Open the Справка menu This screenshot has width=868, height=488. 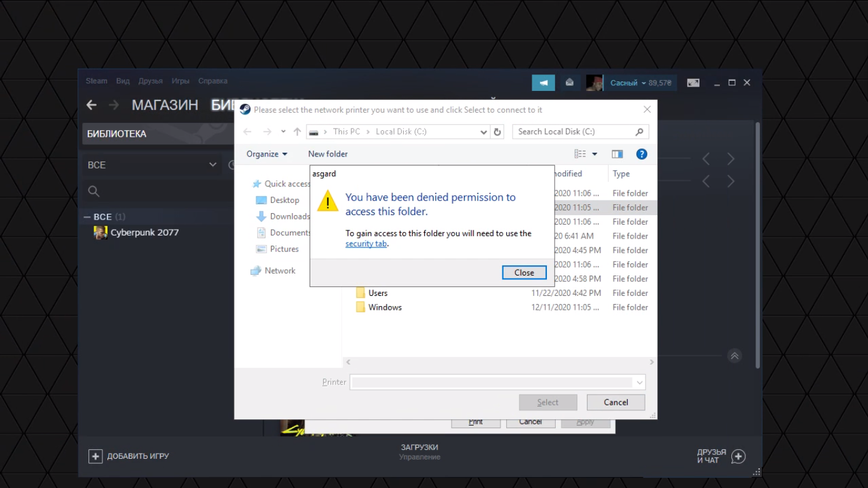212,81
